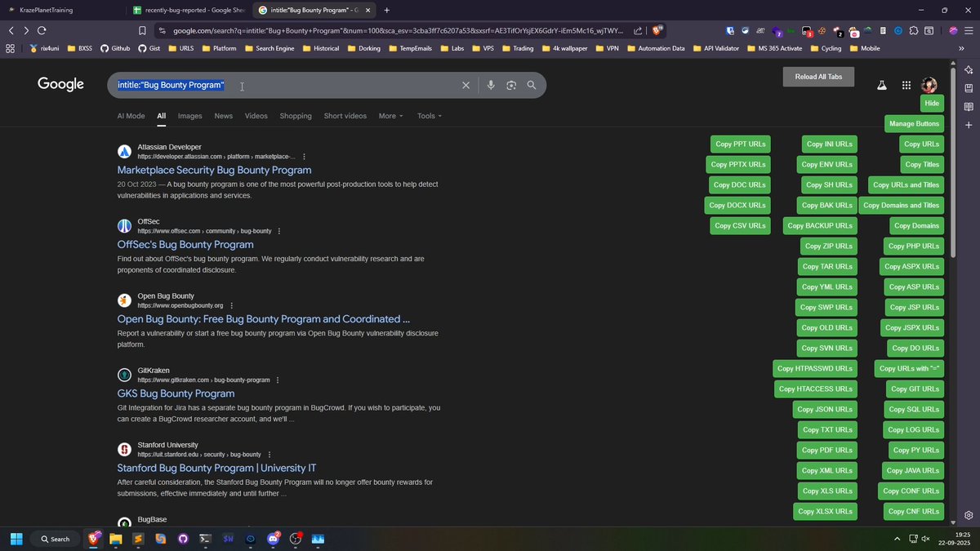Go back with the browser back arrow
The image size is (980, 551).
point(11,30)
